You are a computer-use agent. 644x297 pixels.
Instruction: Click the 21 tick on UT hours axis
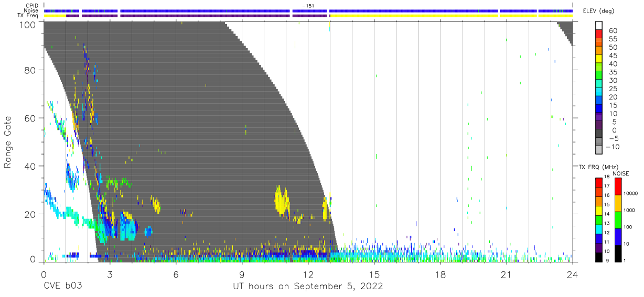(x=507, y=273)
